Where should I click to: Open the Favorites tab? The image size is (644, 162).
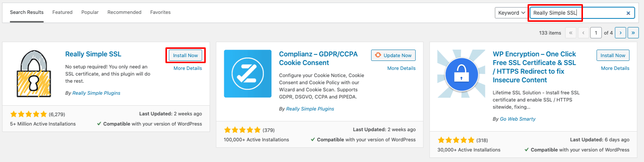(160, 12)
